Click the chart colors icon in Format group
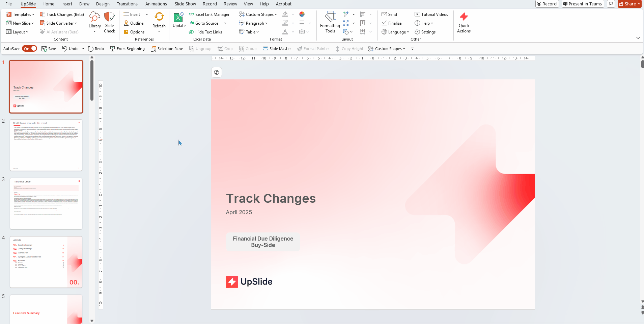644x324 pixels. tap(302, 14)
